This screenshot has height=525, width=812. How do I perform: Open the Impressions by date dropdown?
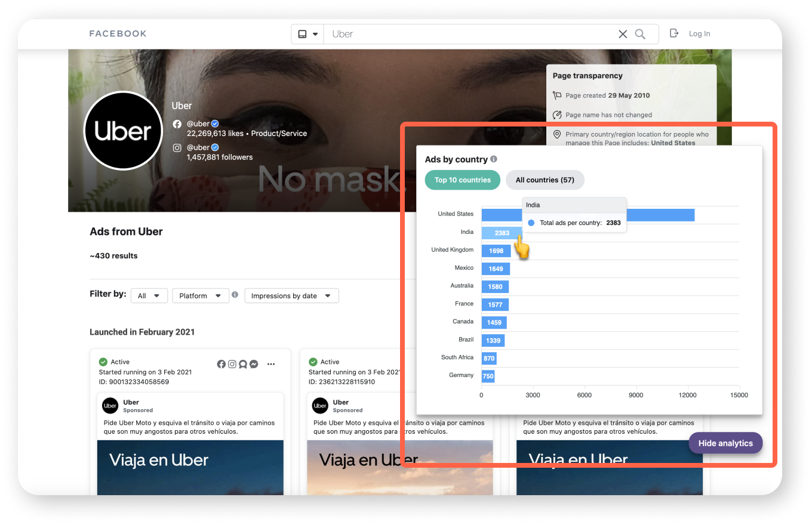[x=291, y=295]
